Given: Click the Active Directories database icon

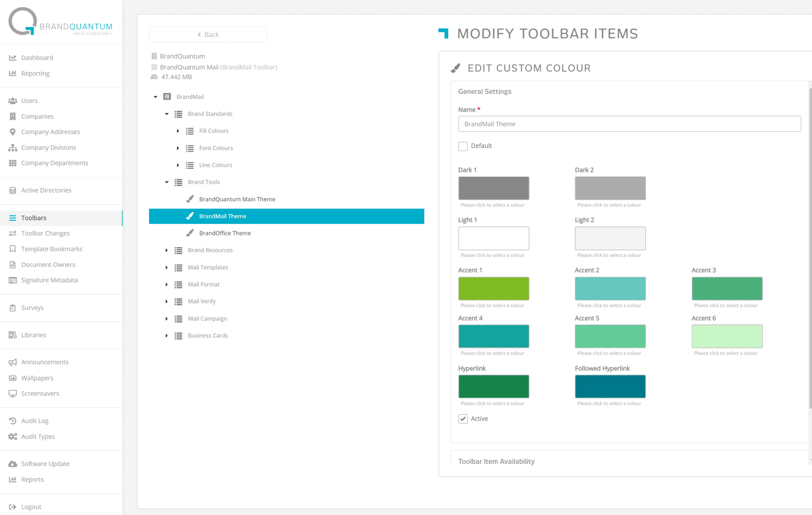Looking at the screenshot, I should 13,190.
